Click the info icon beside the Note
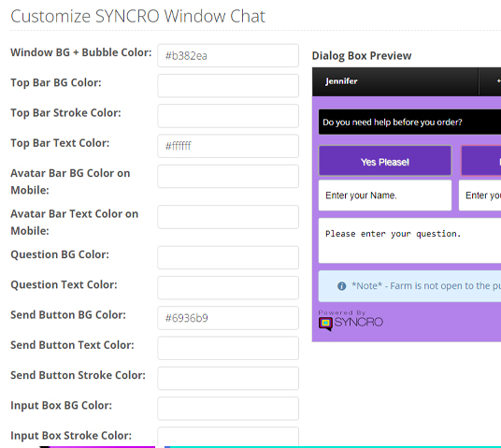Viewport: 501px width, 448px height. click(x=341, y=286)
